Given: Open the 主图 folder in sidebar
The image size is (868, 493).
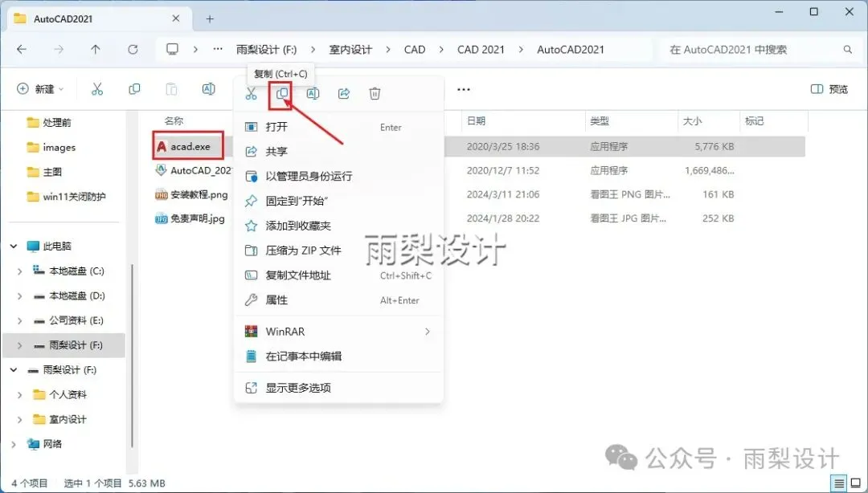Looking at the screenshot, I should pos(45,172).
